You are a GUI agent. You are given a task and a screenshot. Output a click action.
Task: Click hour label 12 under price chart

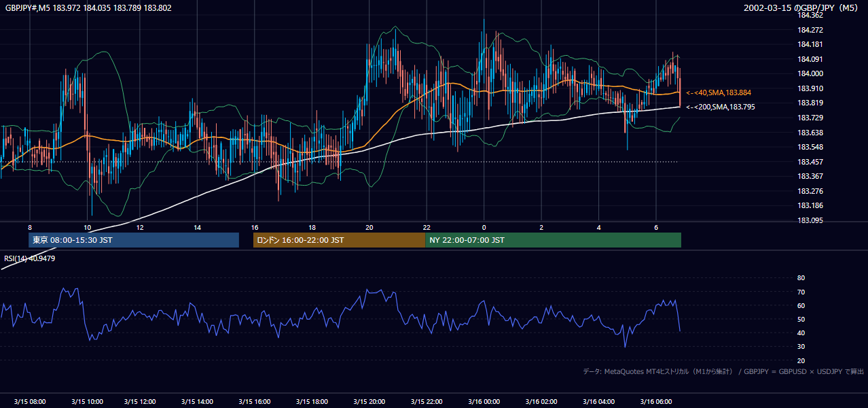point(139,227)
